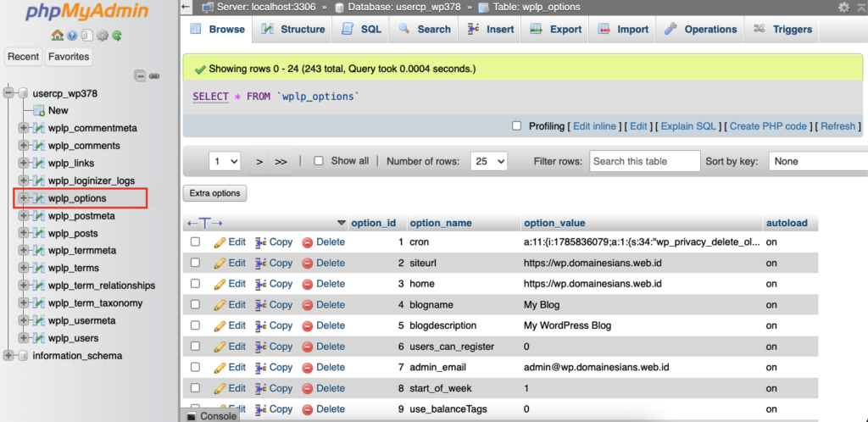Click the table icon beside wplp_links
Image resolution: width=868 pixels, height=422 pixels.
38,164
